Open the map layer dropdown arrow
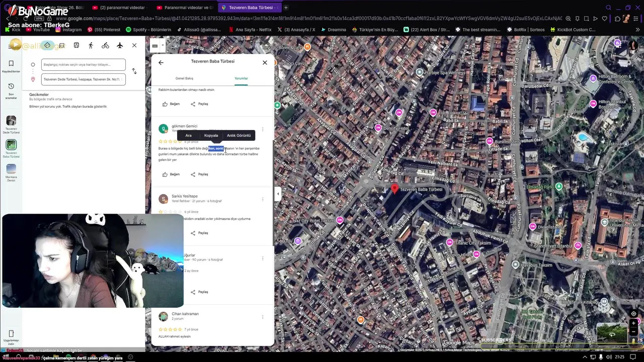 163,46
